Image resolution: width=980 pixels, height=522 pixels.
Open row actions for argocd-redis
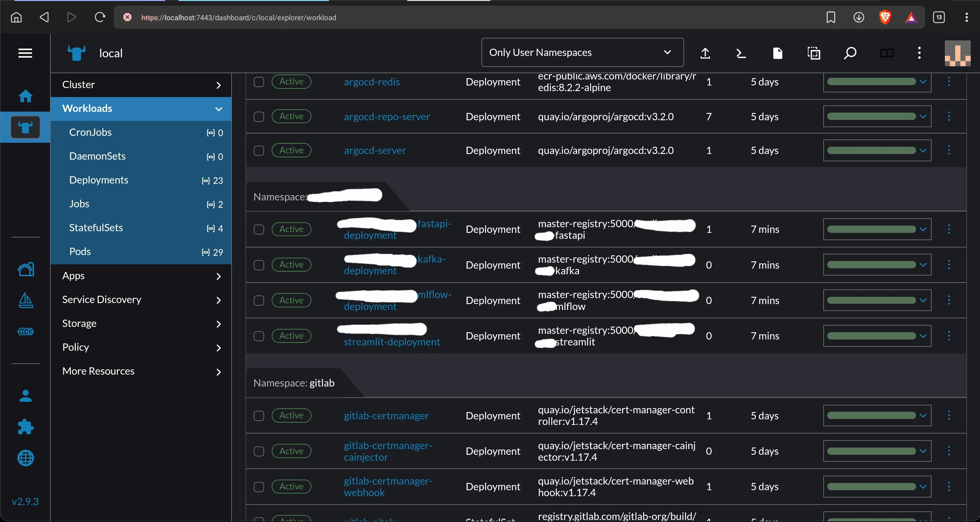(949, 82)
